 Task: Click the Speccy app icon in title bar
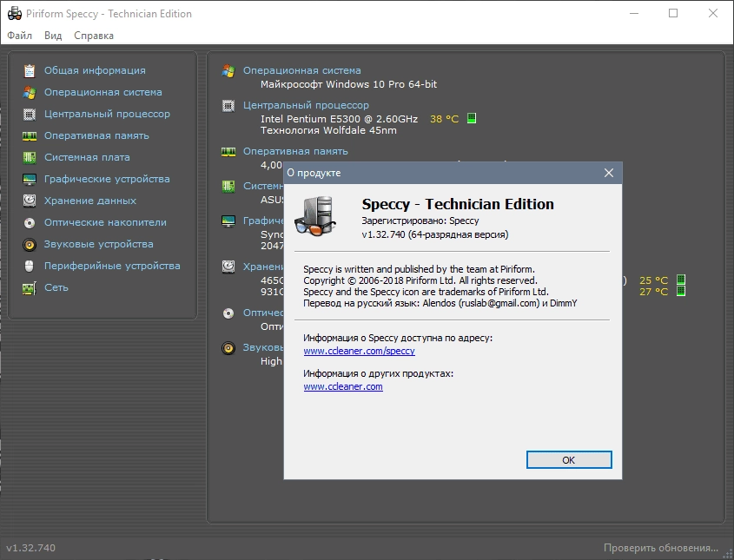[x=15, y=14]
